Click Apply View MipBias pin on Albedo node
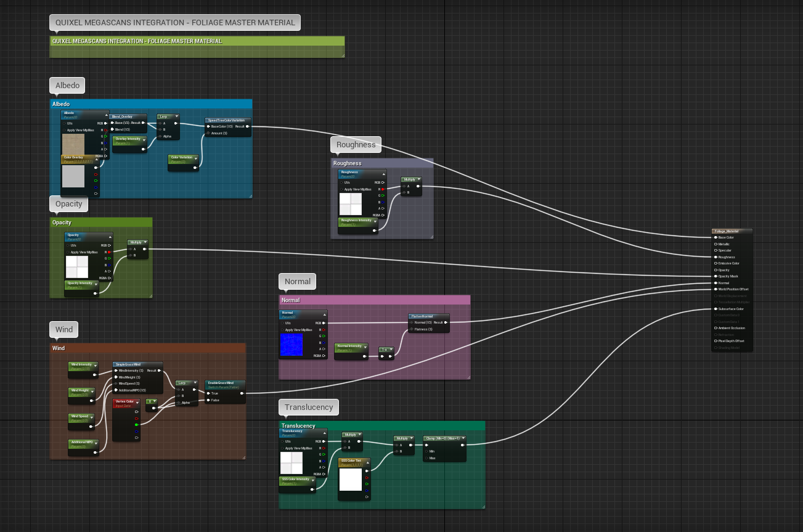This screenshot has height=532, width=803. click(64, 130)
